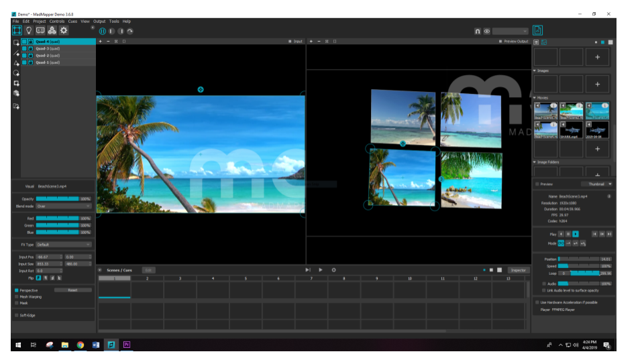Zoom in on the Preview Output view
644x362 pixels.
coord(311,42)
